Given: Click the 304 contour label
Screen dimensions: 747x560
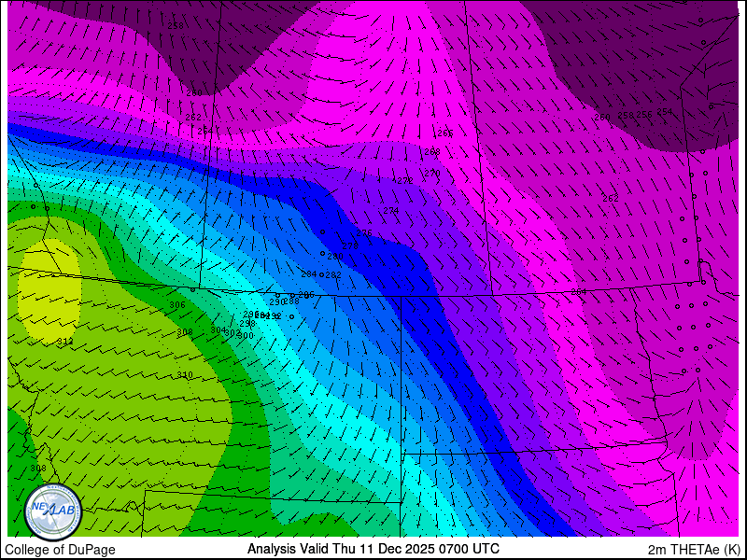Looking at the screenshot, I should 218,330.
